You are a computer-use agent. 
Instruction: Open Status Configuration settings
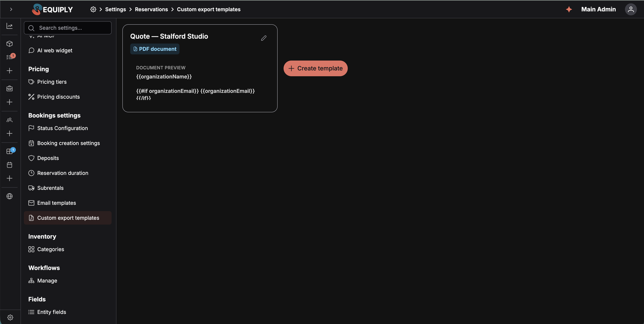coord(68,128)
